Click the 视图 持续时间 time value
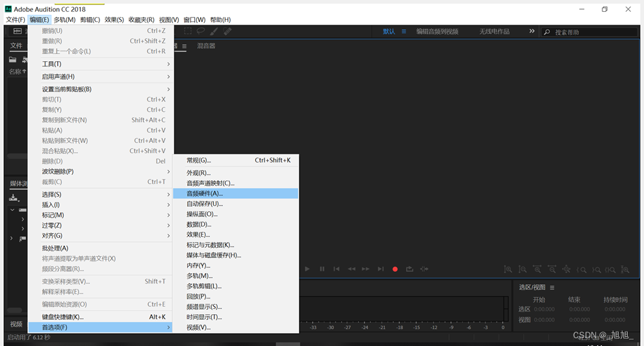The width and height of the screenshot is (644, 346). click(615, 320)
